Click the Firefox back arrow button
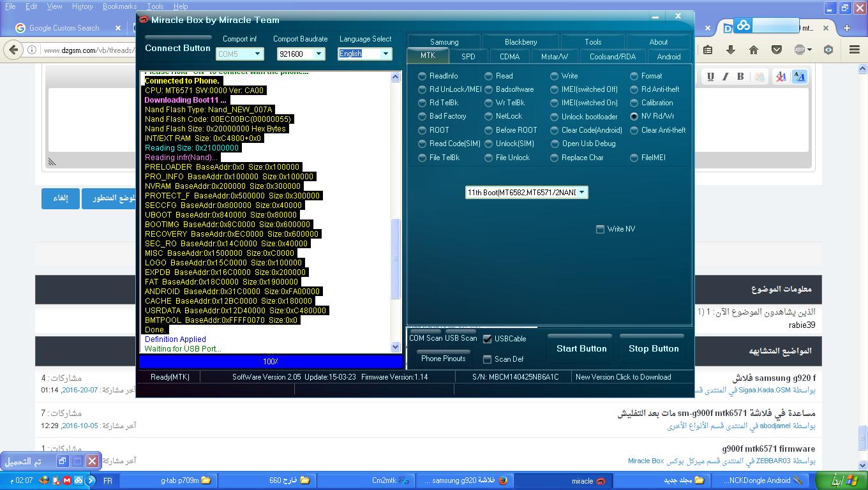This screenshot has width=868, height=490. click(14, 50)
